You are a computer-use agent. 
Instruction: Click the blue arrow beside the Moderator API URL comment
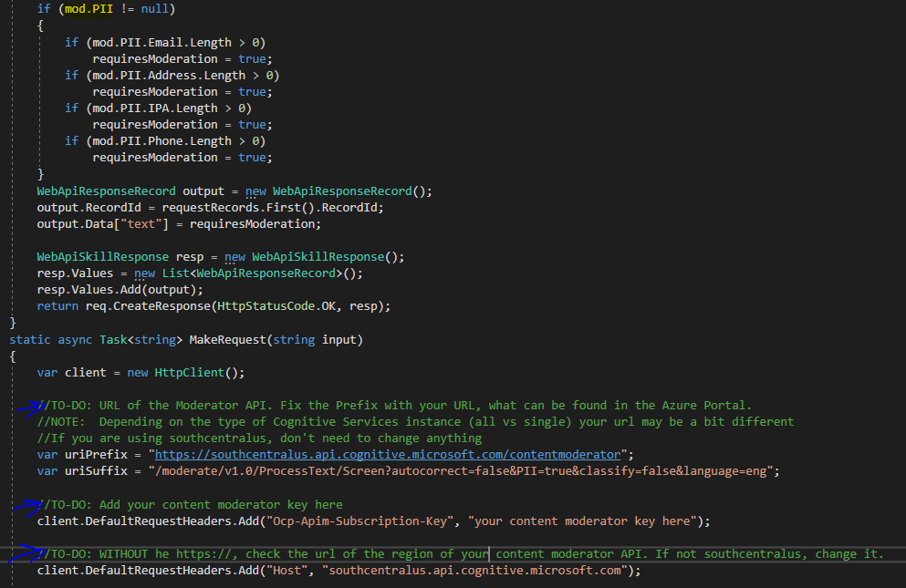coord(27,406)
